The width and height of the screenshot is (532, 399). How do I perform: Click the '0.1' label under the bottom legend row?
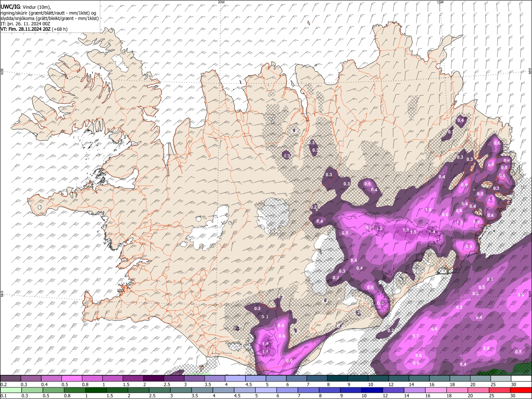point(3,396)
